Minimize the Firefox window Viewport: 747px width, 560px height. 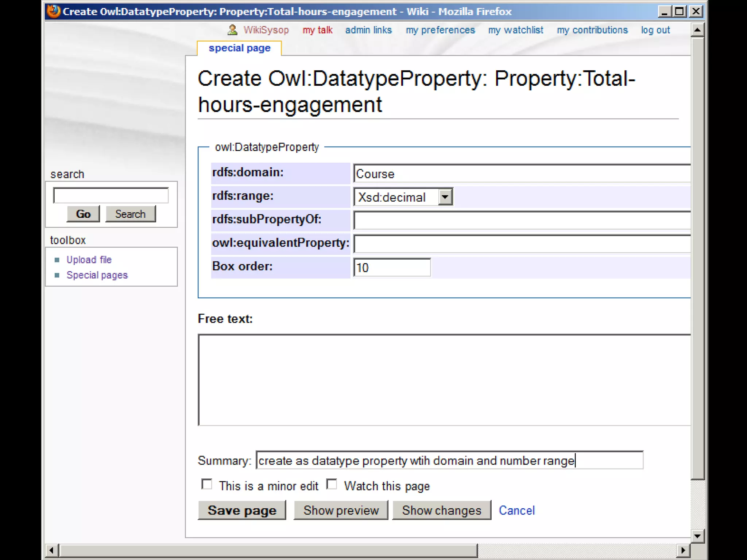(x=664, y=11)
